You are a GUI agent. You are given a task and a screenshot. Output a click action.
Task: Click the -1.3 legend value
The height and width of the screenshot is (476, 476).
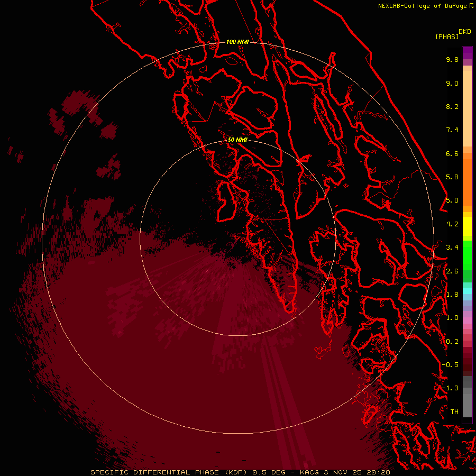[450, 388]
